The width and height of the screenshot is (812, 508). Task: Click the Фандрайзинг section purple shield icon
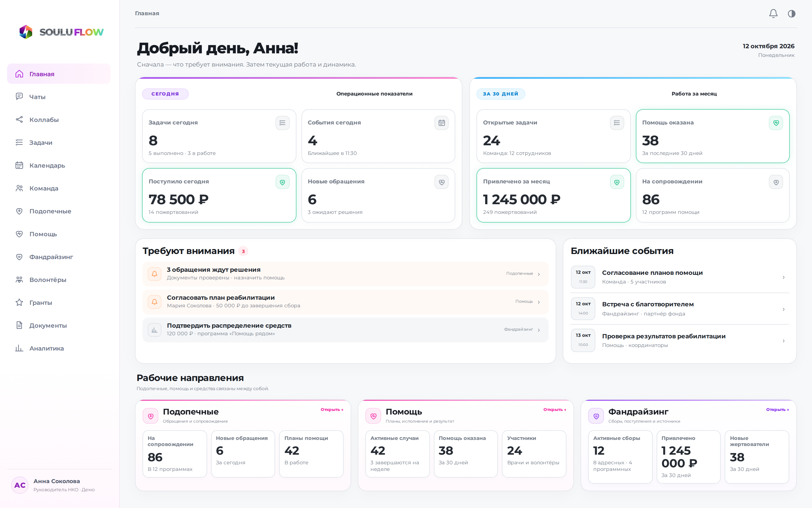596,416
